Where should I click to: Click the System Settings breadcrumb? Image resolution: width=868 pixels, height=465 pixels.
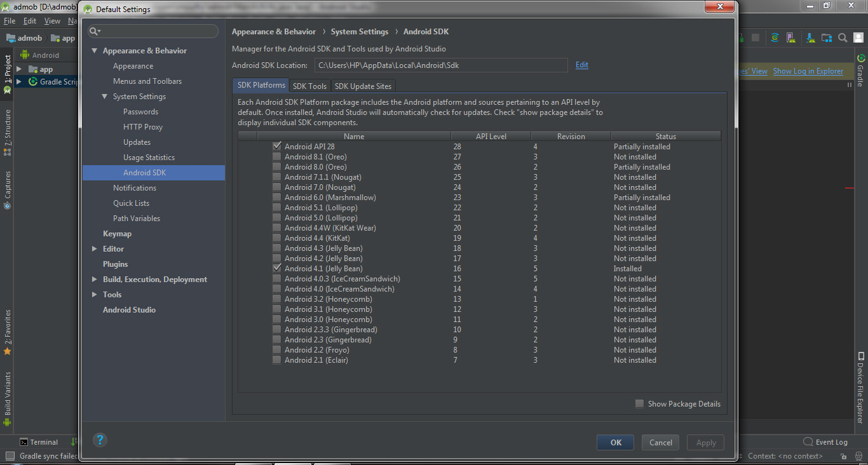(x=360, y=32)
